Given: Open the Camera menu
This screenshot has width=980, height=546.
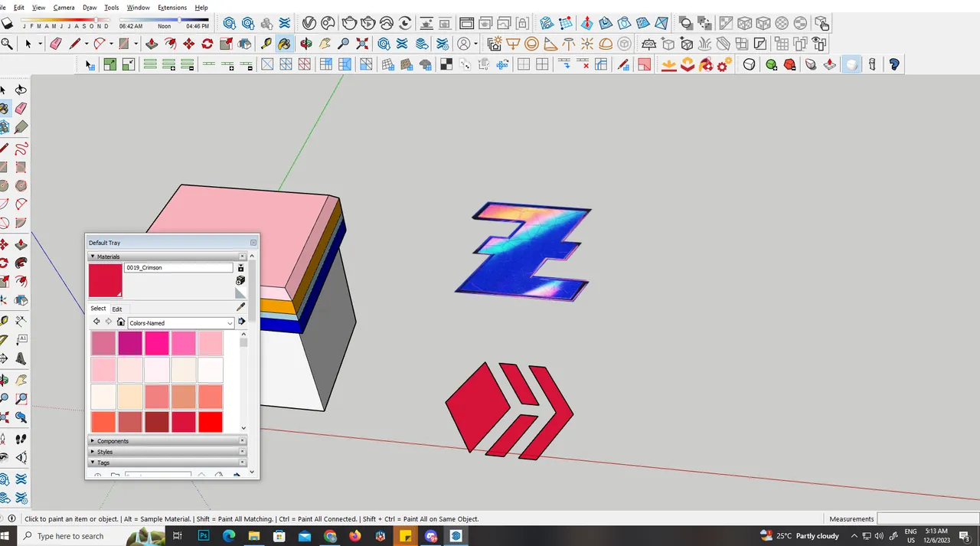Looking at the screenshot, I should [64, 7].
